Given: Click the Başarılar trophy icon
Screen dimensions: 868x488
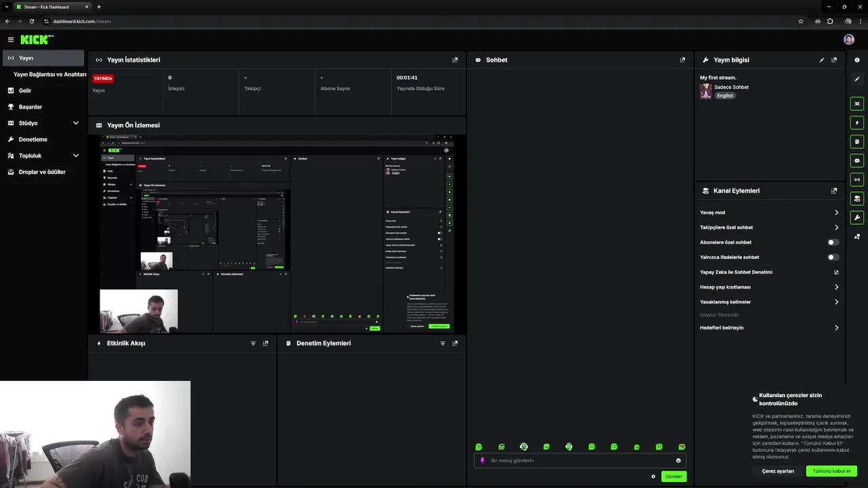Looking at the screenshot, I should click(11, 106).
